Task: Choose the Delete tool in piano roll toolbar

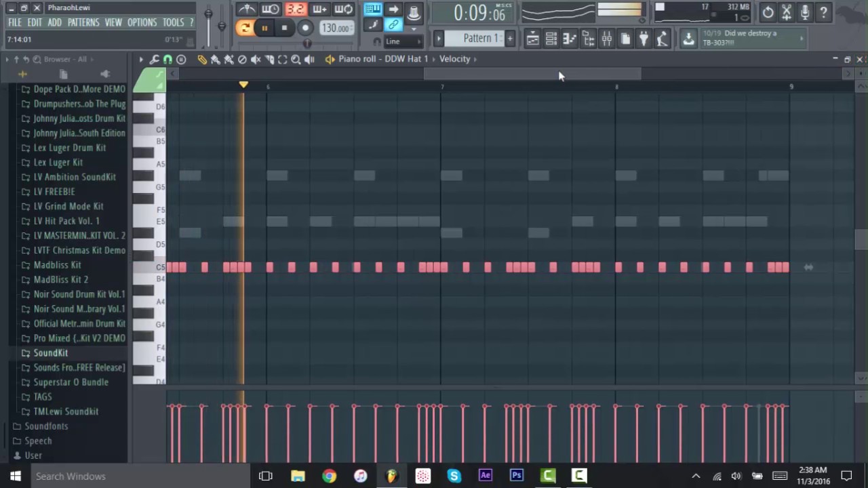Action: tap(242, 60)
